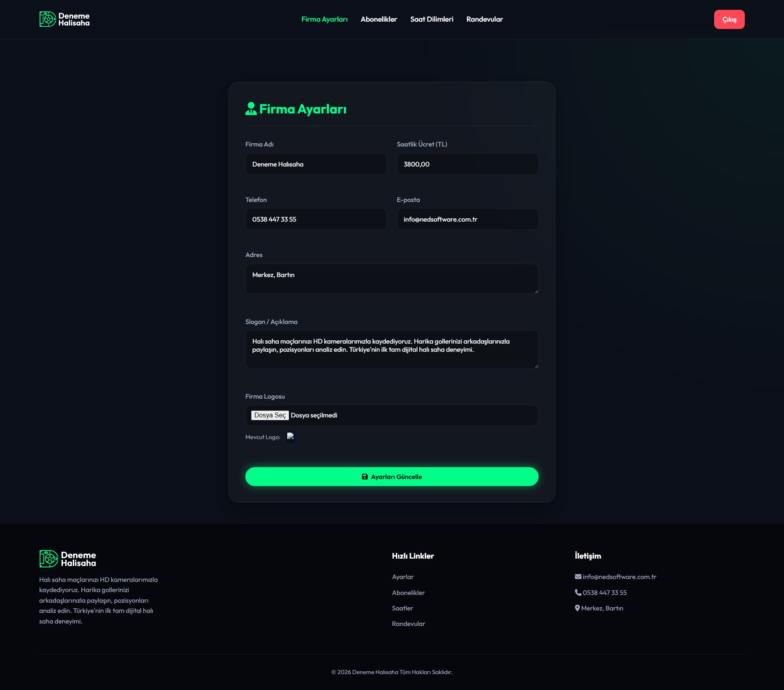784x690 pixels.
Task: Open the footer Abonelikler link
Action: click(408, 592)
